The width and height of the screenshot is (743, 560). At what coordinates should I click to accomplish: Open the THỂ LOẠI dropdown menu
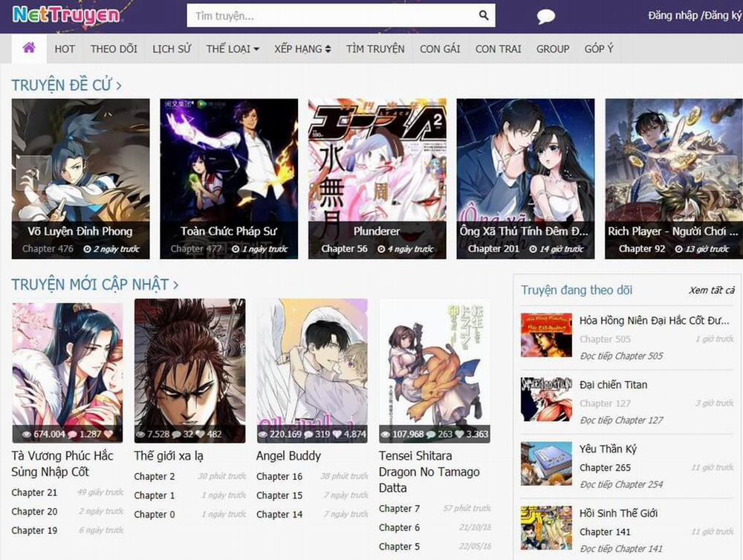coord(232,48)
